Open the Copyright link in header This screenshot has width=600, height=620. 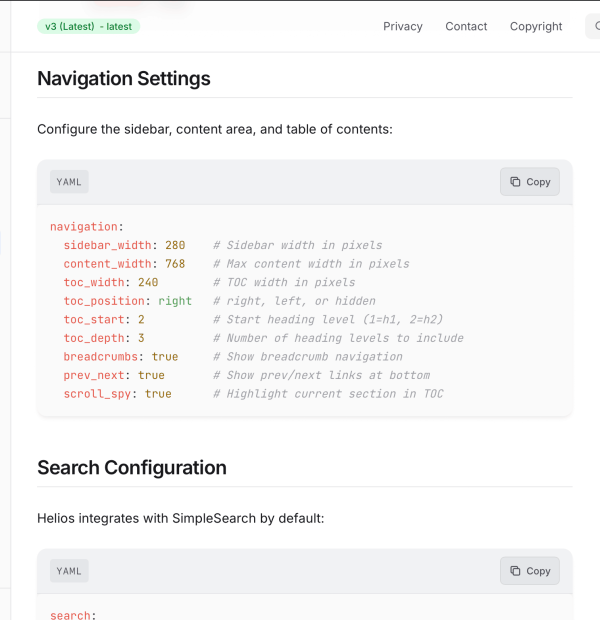(536, 26)
